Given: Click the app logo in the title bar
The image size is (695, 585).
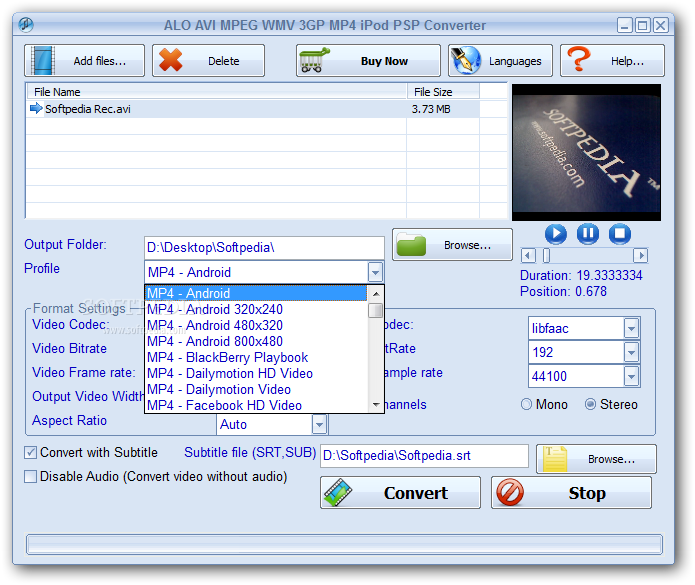Looking at the screenshot, I should pos(26,24).
